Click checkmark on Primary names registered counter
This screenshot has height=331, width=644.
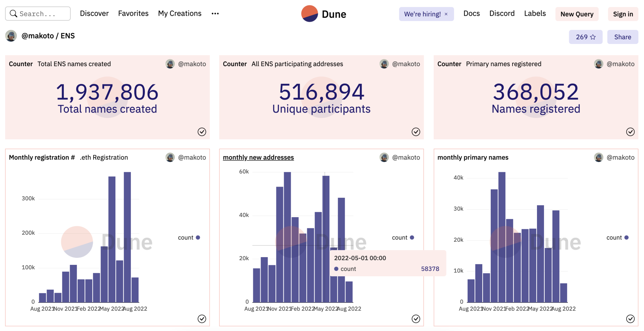click(630, 132)
